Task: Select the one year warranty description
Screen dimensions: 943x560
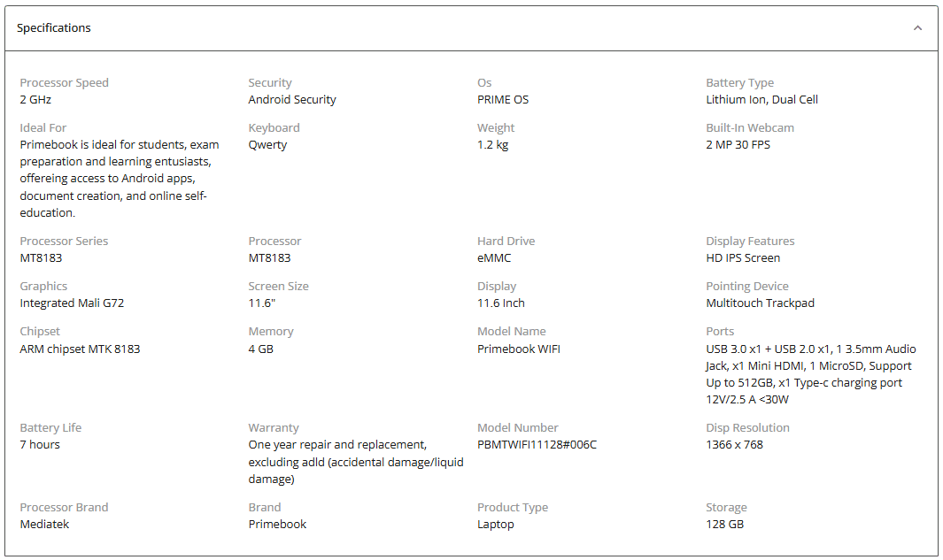Action: (x=355, y=462)
